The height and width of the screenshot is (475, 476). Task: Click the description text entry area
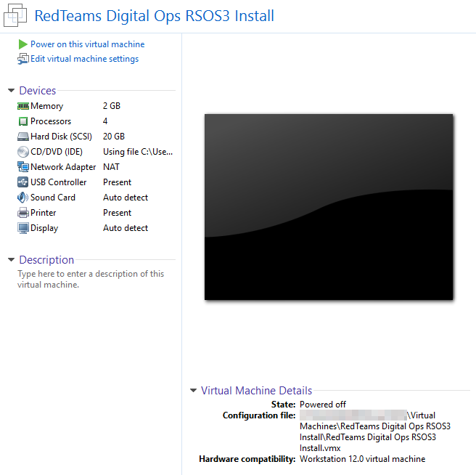coord(91,279)
